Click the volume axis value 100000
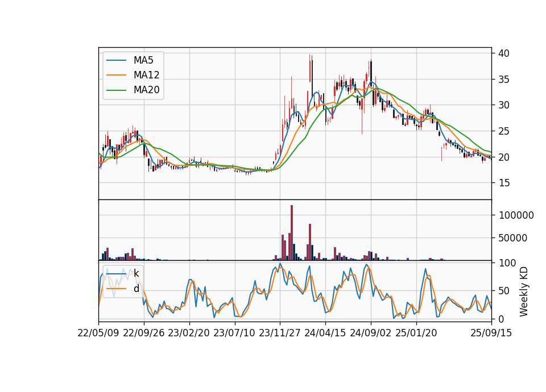This screenshot has height=392, width=546. pyautogui.click(x=516, y=215)
